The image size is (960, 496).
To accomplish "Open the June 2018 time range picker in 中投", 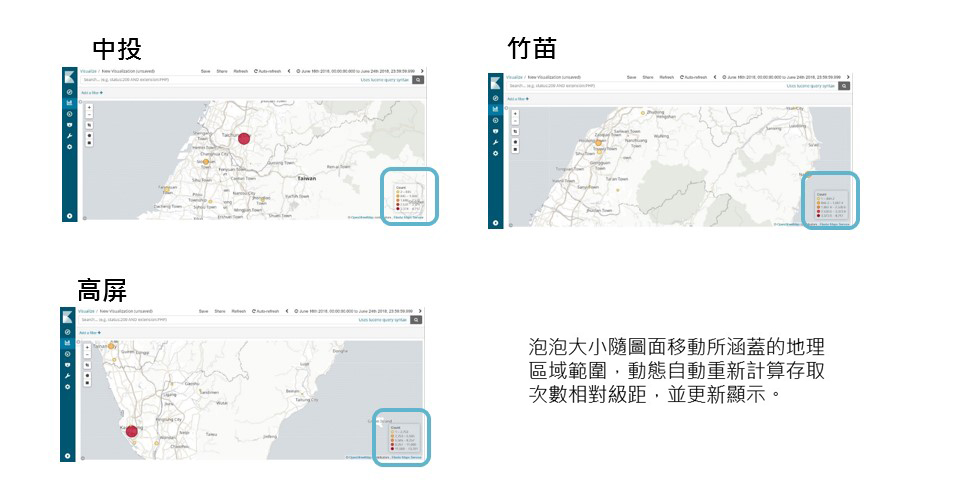I will click(356, 72).
